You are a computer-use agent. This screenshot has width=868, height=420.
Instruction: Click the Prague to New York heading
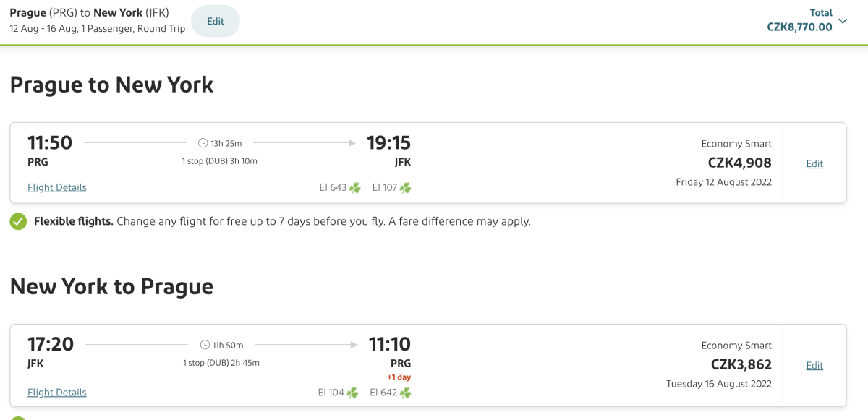tap(111, 85)
